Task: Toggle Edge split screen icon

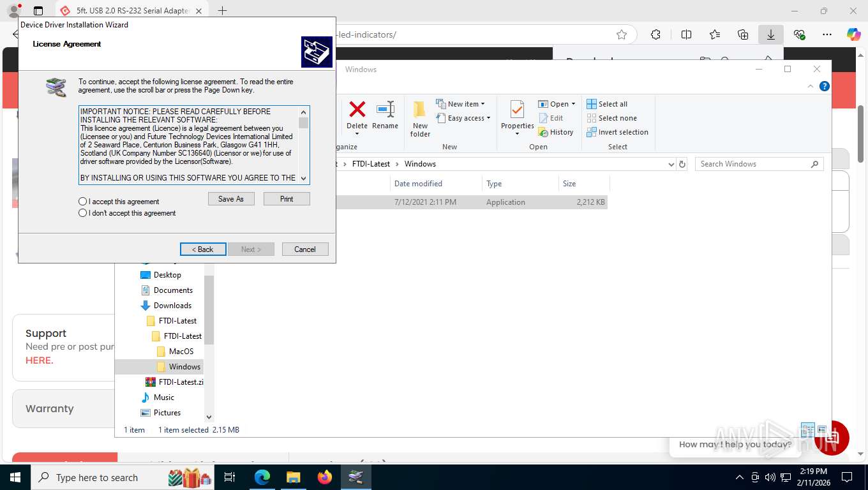Action: 687,34
